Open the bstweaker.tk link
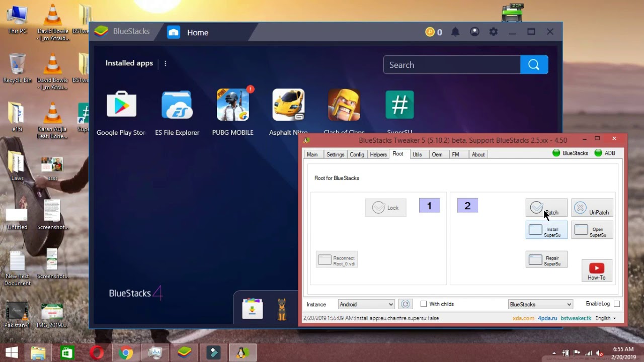This screenshot has height=362, width=644. [x=576, y=318]
